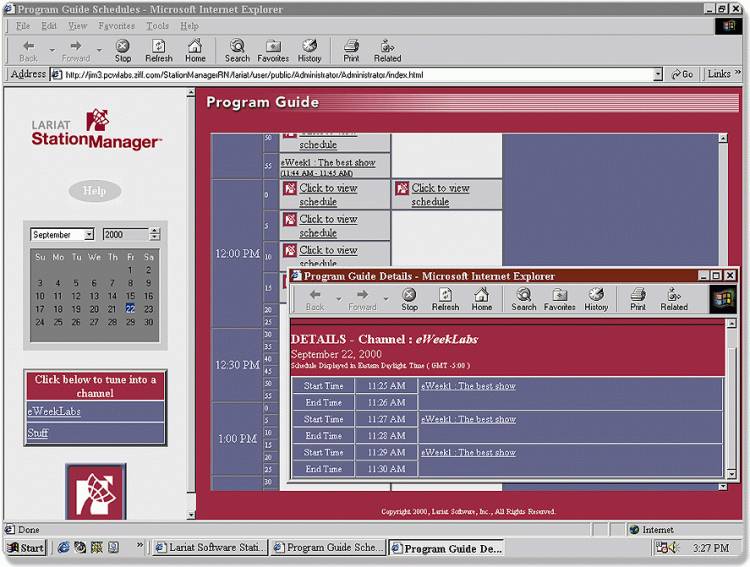Open the September month dropdown
This screenshot has width=750, height=567.
click(89, 234)
